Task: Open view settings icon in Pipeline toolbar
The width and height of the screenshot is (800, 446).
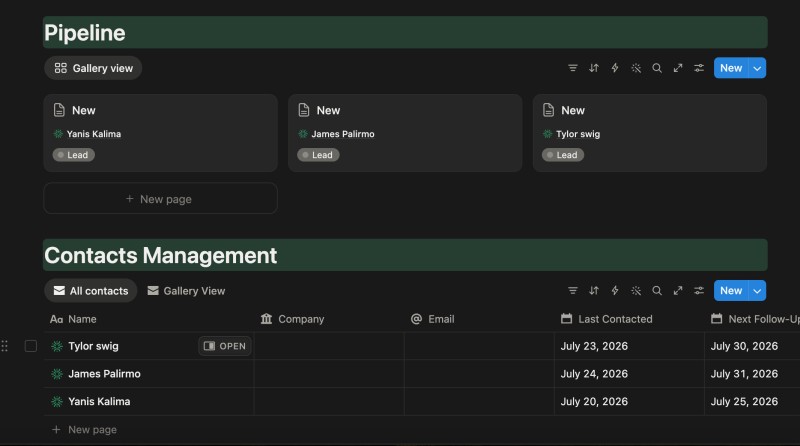Action: click(698, 68)
